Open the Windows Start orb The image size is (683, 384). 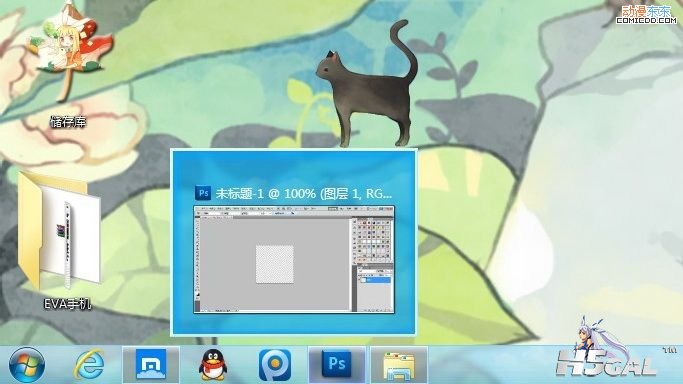(x=27, y=365)
